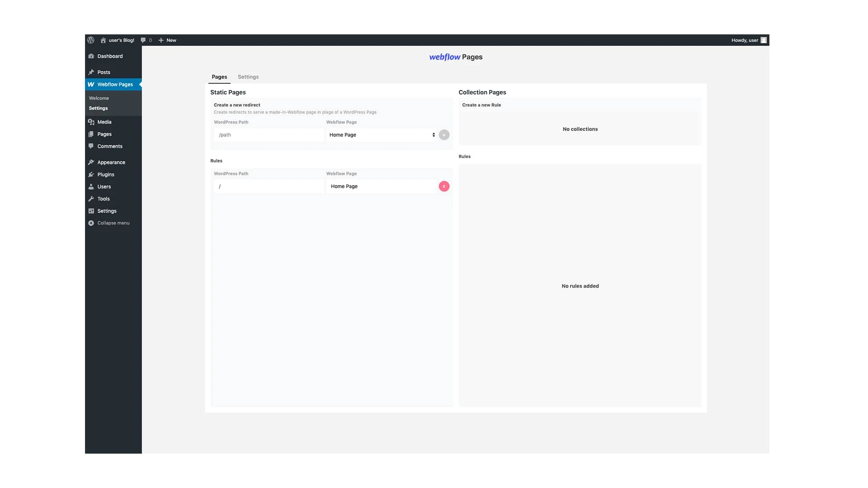This screenshot has width=868, height=488.
Task: Click the Appearance paintbrush icon
Action: [x=91, y=162]
